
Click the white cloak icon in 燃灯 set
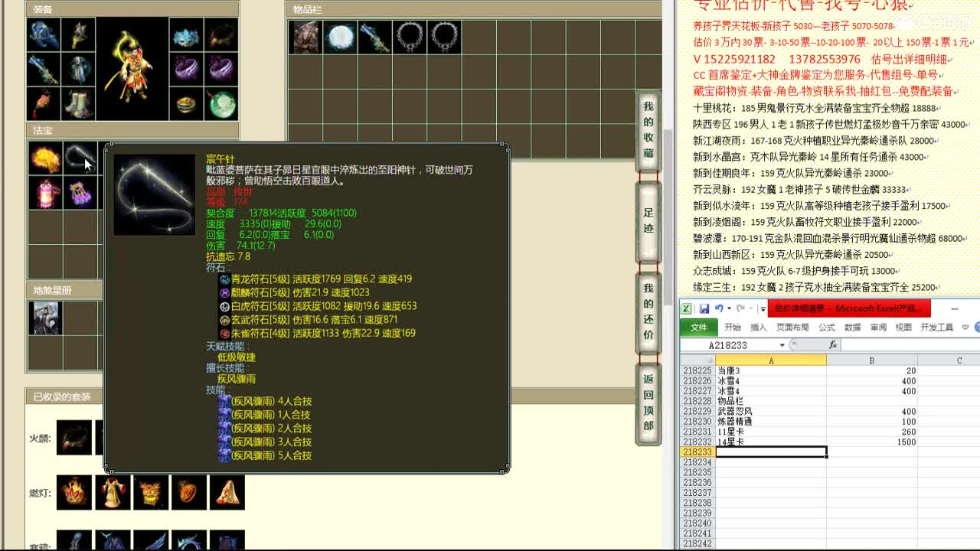point(227,492)
